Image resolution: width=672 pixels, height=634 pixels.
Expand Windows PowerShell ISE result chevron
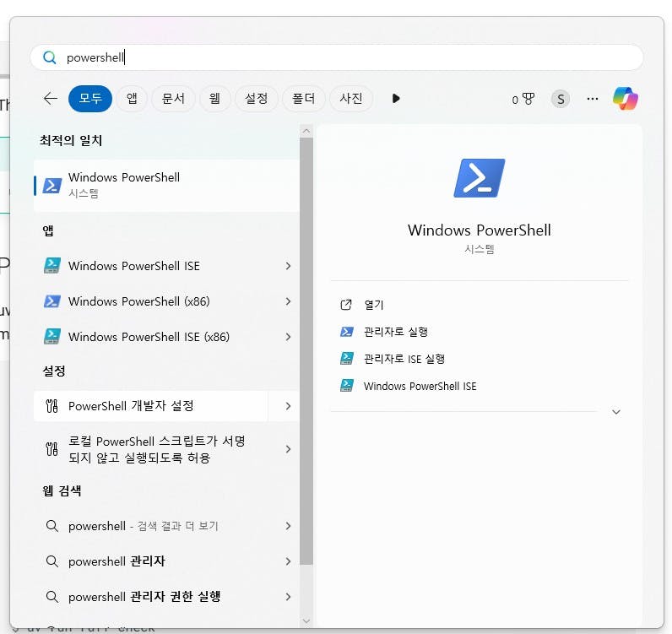(x=288, y=266)
